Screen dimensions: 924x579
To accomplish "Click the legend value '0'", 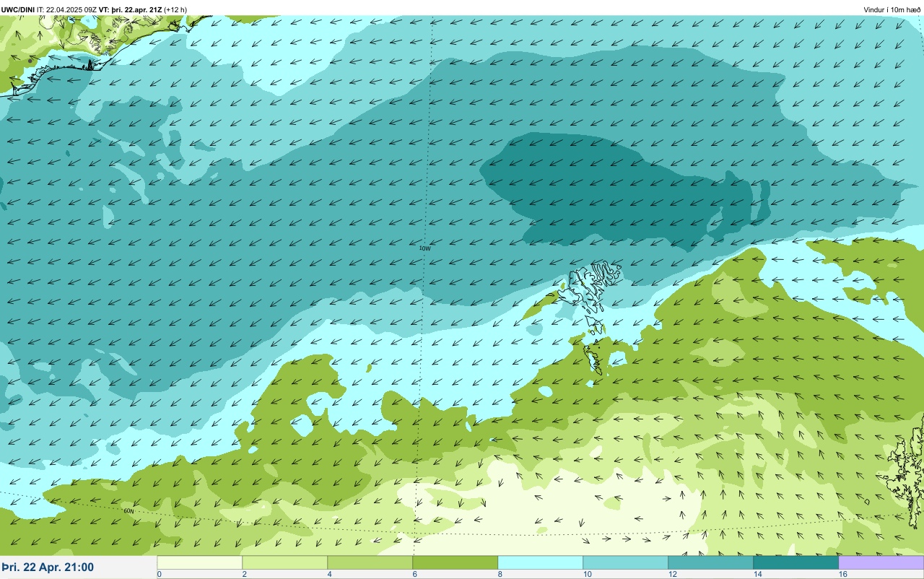I will (159, 574).
